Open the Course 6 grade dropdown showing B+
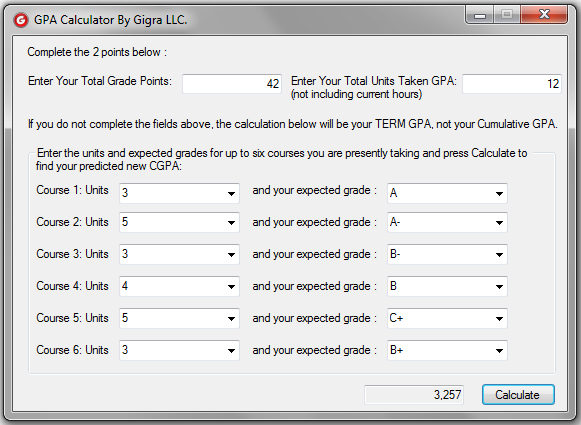 447,350
